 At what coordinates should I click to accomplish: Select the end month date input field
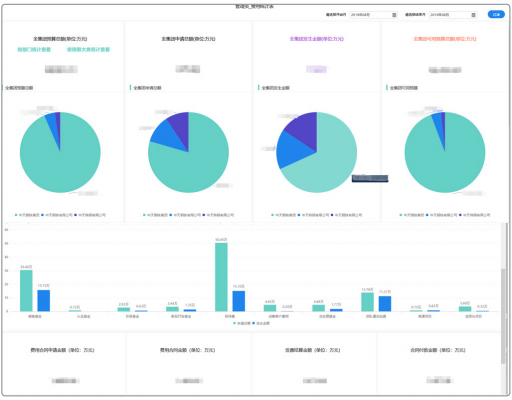coord(453,15)
